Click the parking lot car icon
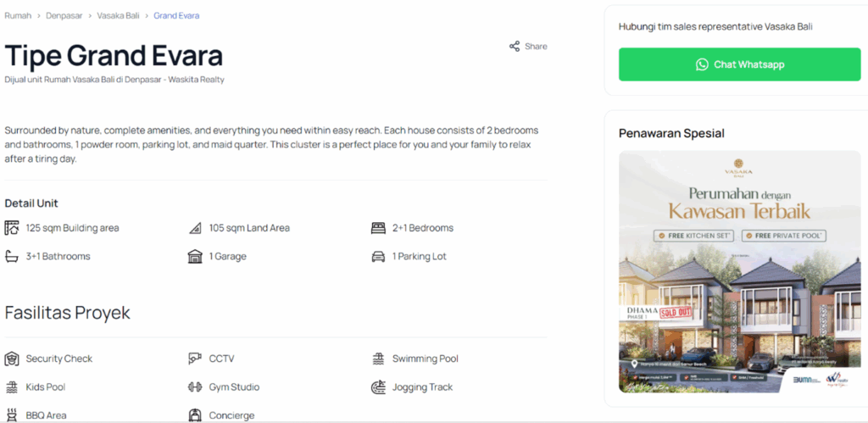This screenshot has height=423, width=868. click(378, 256)
